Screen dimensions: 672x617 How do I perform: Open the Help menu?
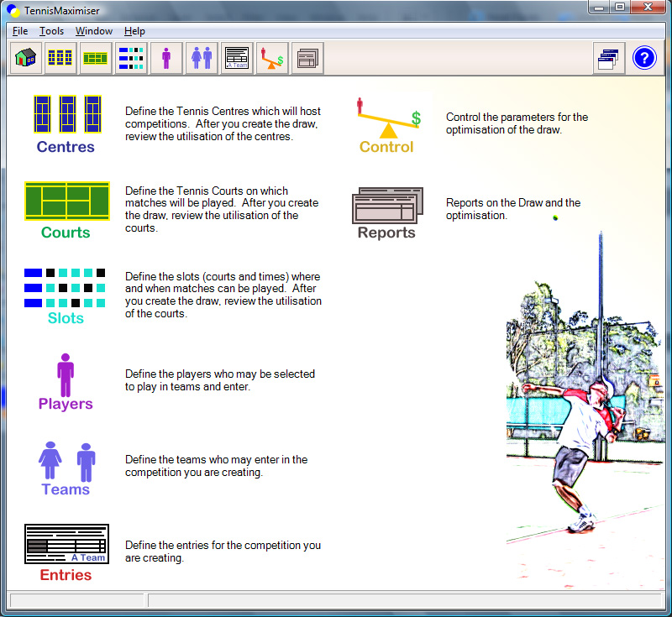pos(134,31)
